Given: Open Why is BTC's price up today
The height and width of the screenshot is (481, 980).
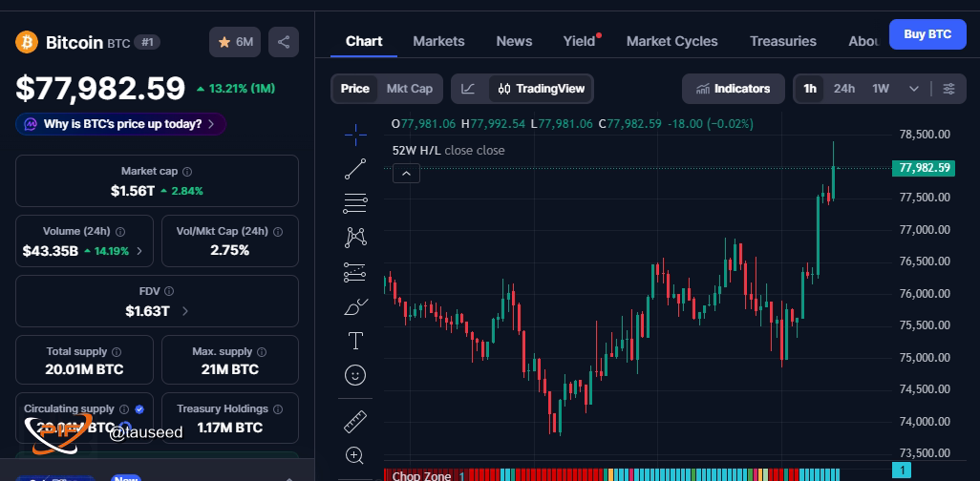Looking at the screenshot, I should tap(120, 124).
